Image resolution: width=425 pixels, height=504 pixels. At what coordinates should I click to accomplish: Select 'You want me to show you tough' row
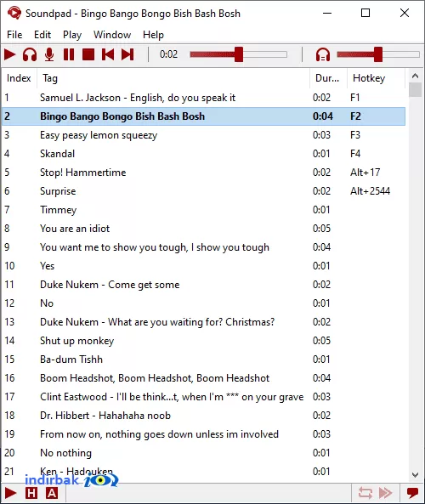pyautogui.click(x=203, y=246)
